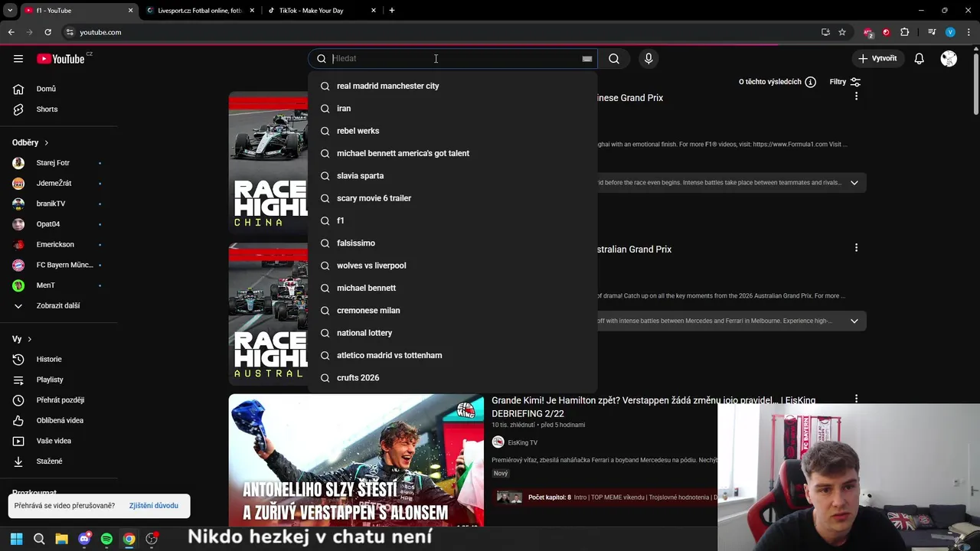Go back with the browser back arrow
The image size is (980, 551).
point(11,32)
